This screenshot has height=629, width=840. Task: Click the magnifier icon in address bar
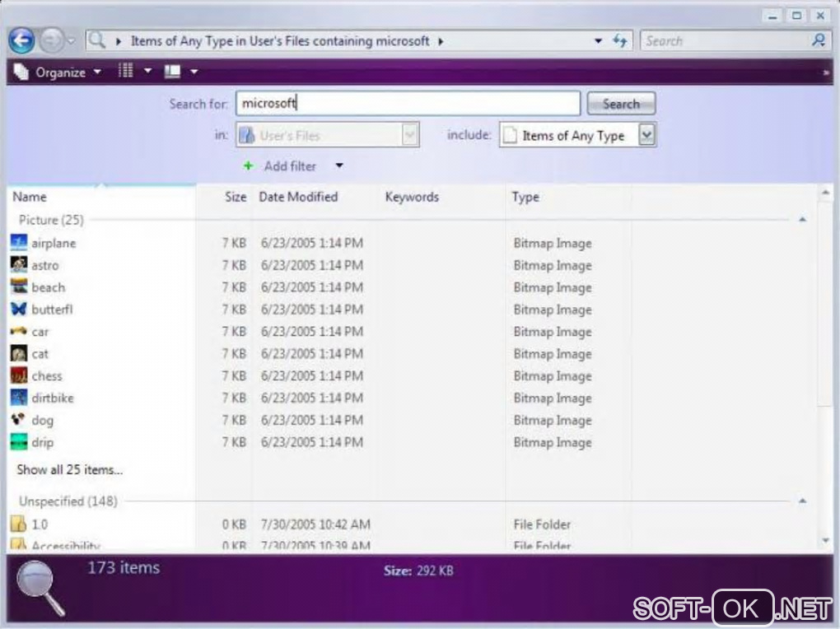point(97,40)
